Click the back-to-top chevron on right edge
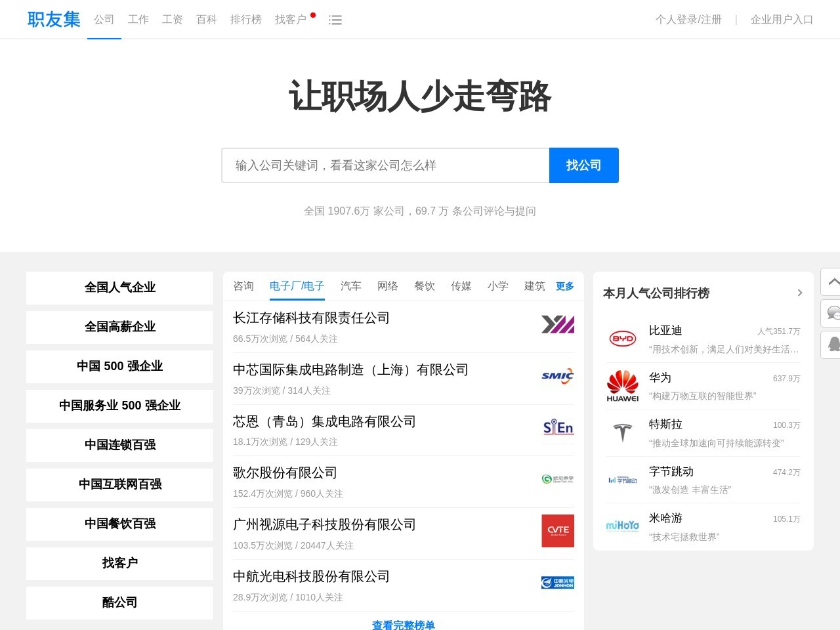The width and height of the screenshot is (840, 630). 832,282
